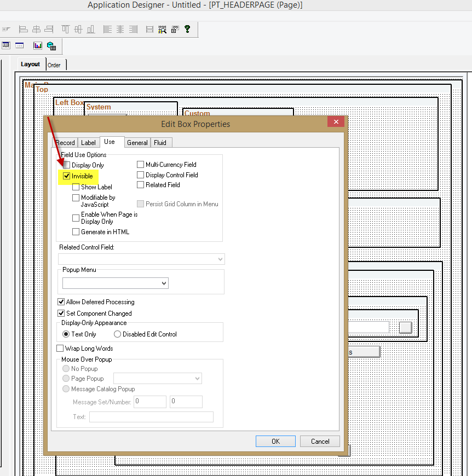Click the OK button
Viewport: 472px width, 476px height.
(x=275, y=441)
